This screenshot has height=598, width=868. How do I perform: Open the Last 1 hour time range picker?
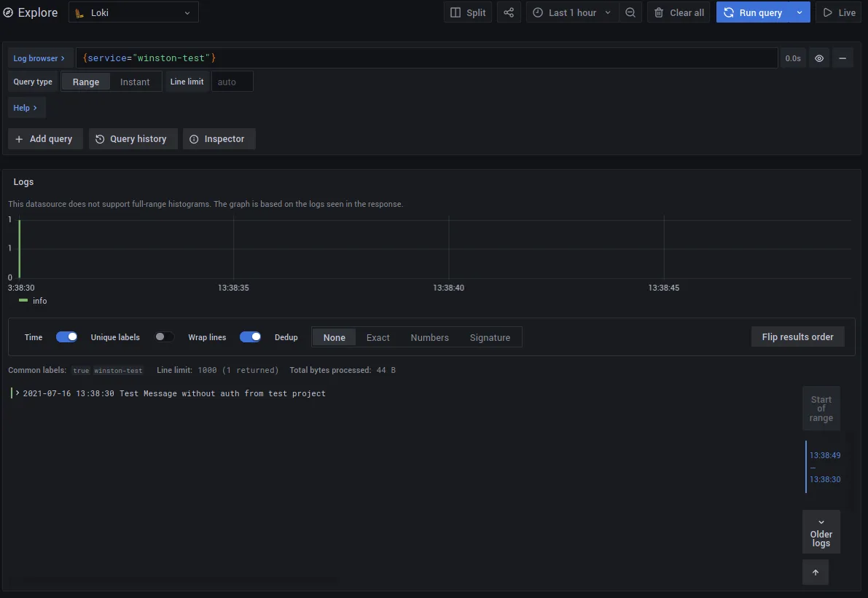coord(571,12)
